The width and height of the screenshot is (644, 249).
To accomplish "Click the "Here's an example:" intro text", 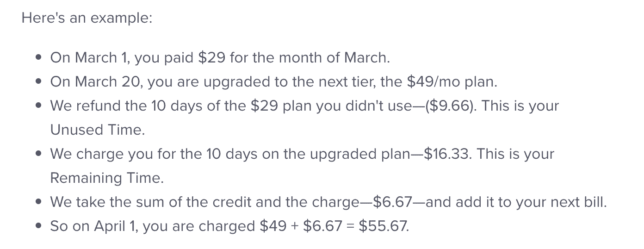I will click(87, 19).
